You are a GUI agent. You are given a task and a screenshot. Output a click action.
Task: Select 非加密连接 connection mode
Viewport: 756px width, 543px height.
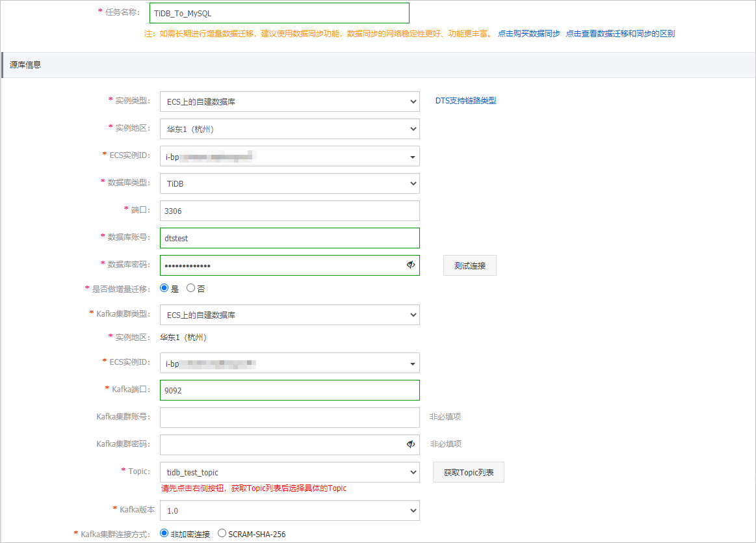(164, 533)
